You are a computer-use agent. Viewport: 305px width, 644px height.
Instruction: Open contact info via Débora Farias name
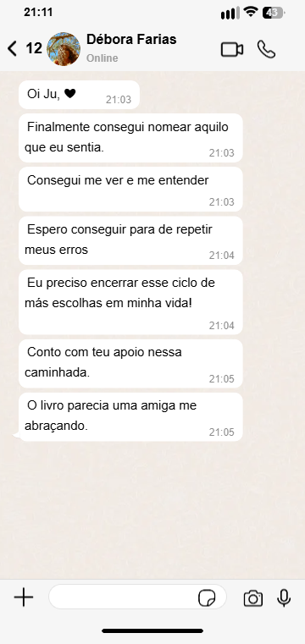click(x=131, y=40)
